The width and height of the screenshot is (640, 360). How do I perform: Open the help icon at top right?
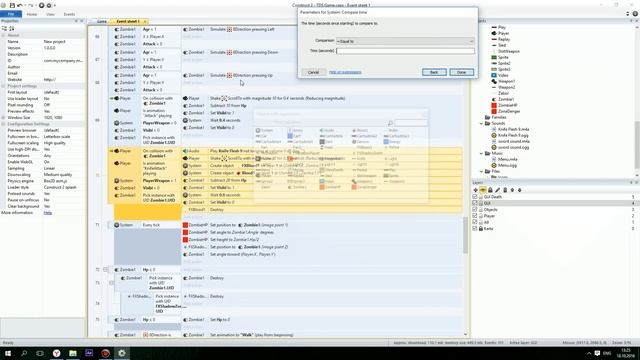[635, 14]
